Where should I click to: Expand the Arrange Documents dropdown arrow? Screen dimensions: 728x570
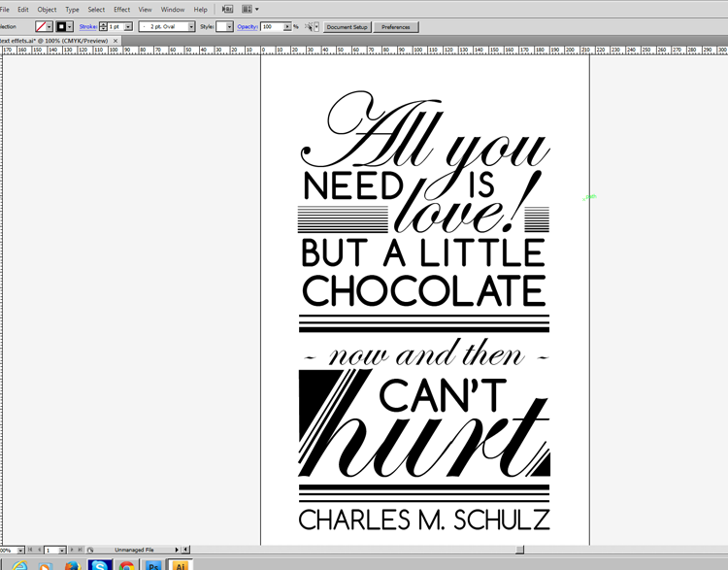pos(257,9)
